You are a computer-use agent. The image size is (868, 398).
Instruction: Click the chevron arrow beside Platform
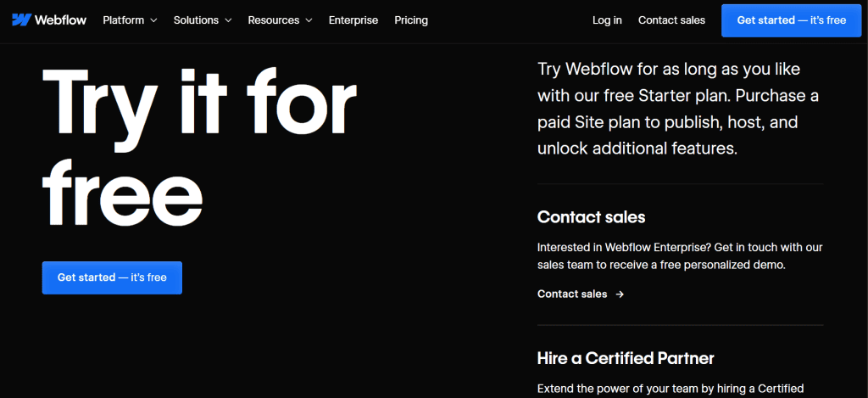[x=153, y=20]
